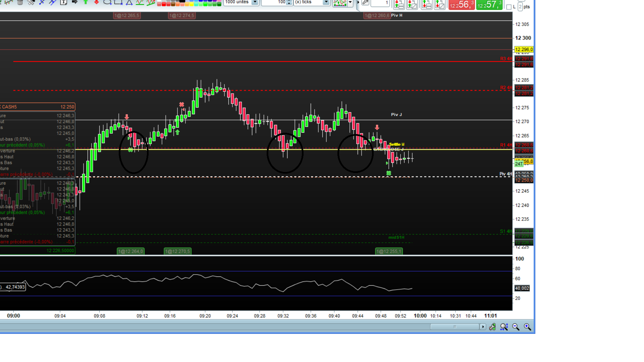
Task: Open the 1000 unités dropdown
Action: [x=255, y=2]
